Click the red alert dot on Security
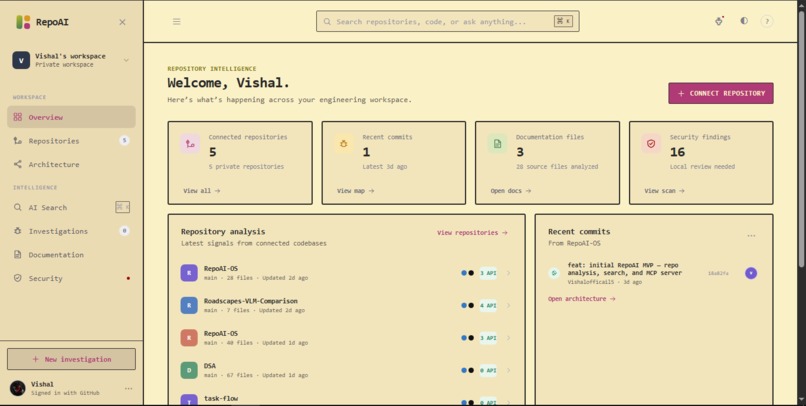806x406 pixels. coord(128,279)
